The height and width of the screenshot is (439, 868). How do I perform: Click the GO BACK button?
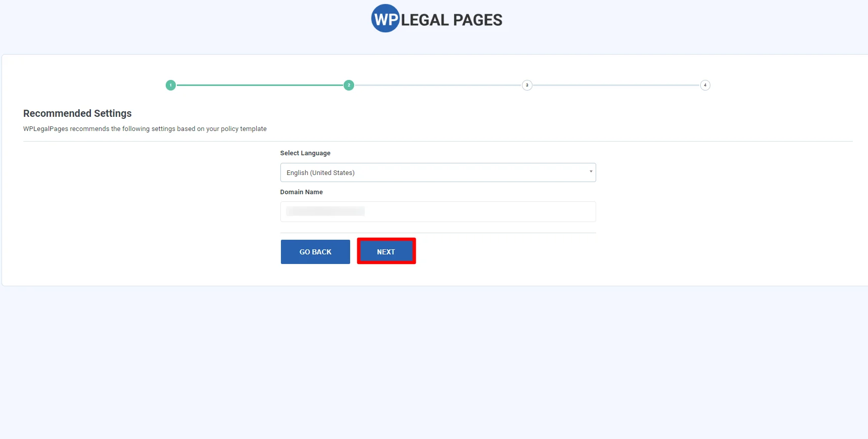[315, 252]
